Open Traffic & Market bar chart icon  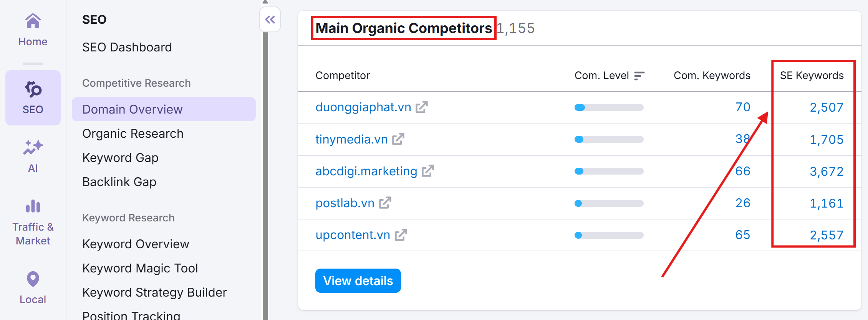(x=33, y=206)
